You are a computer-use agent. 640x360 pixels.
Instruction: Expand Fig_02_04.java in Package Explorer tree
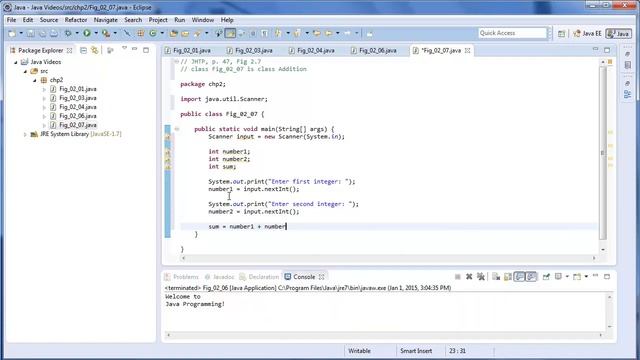(44, 107)
